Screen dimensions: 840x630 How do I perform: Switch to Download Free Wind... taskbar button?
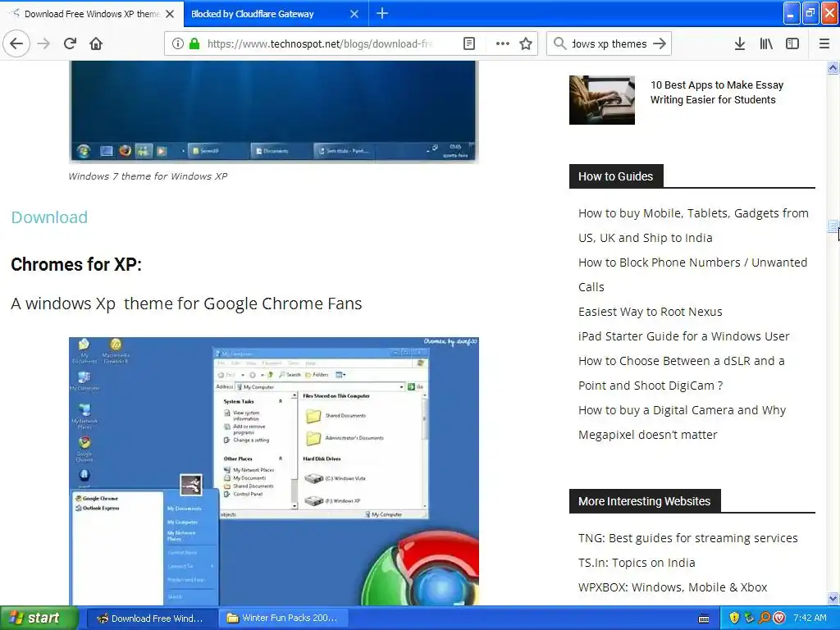(152, 619)
